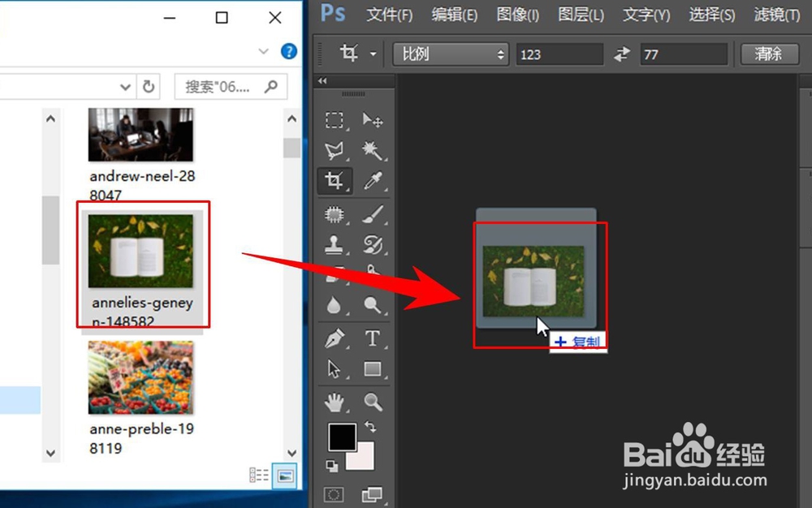Toggle Quick Mask mode
The width and height of the screenshot is (812, 508).
click(x=334, y=494)
